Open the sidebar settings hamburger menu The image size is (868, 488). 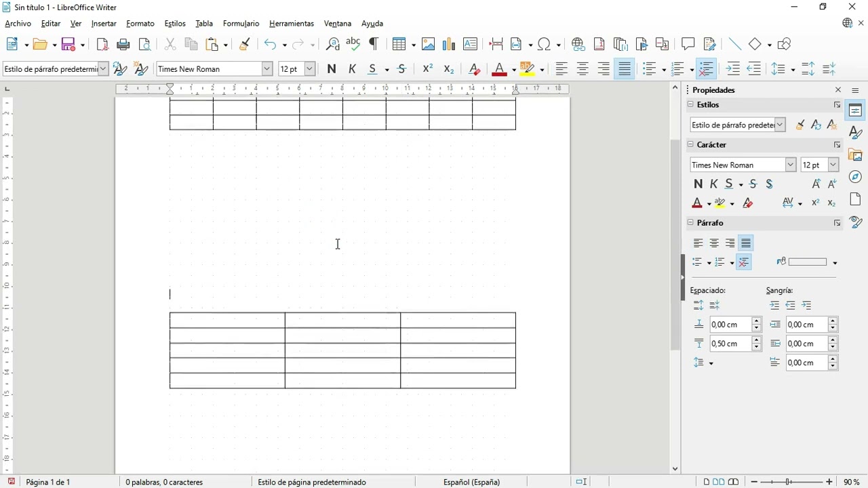click(856, 90)
